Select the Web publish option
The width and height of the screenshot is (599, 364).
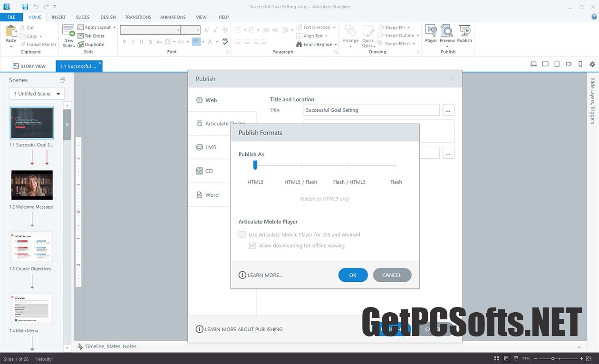click(x=222, y=100)
